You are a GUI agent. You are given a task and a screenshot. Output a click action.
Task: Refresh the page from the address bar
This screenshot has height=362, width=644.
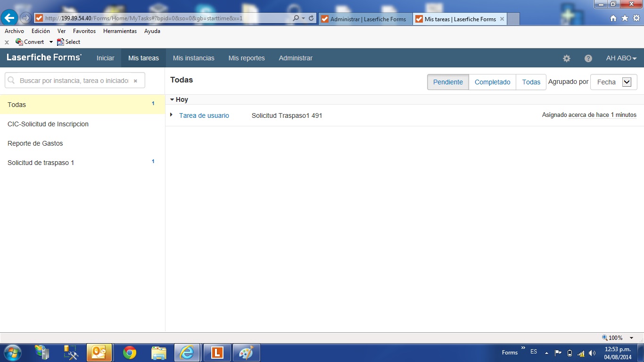[x=311, y=18]
